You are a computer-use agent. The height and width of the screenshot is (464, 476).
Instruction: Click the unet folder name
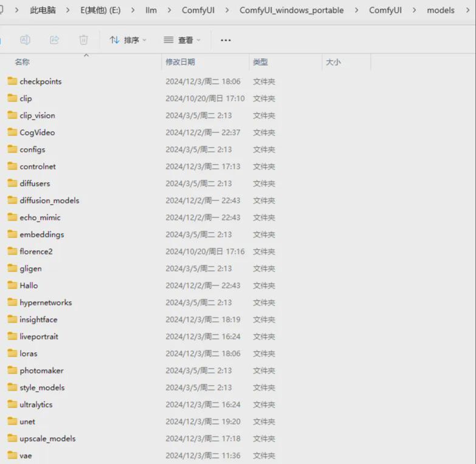tap(27, 421)
